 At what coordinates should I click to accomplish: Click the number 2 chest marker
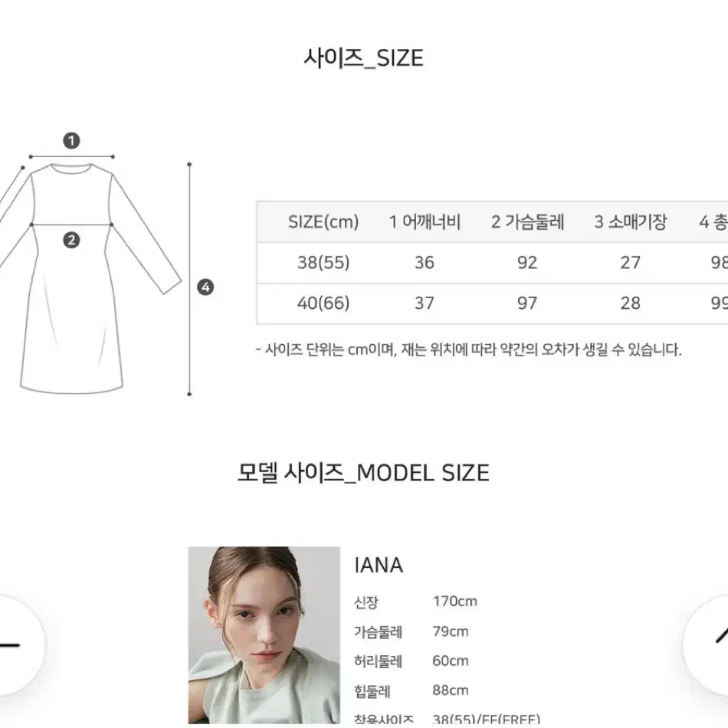click(x=71, y=240)
